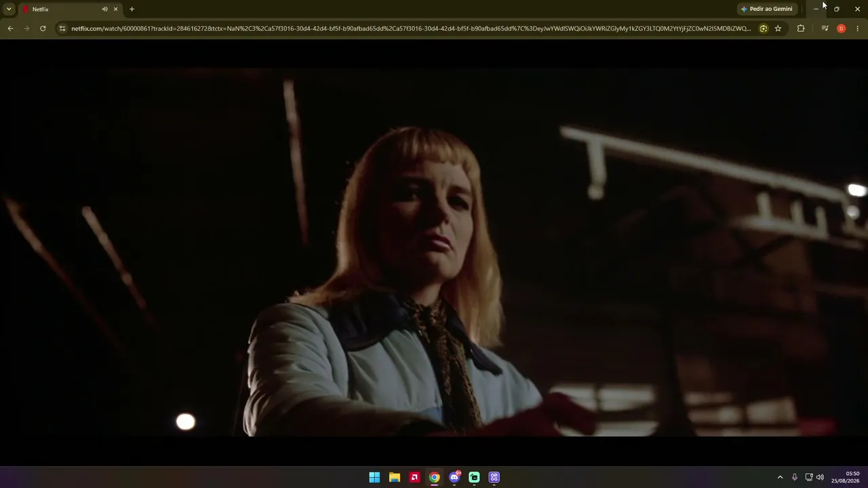View site information icon in address bar
This screenshot has width=868, height=488.
[x=62, y=28]
